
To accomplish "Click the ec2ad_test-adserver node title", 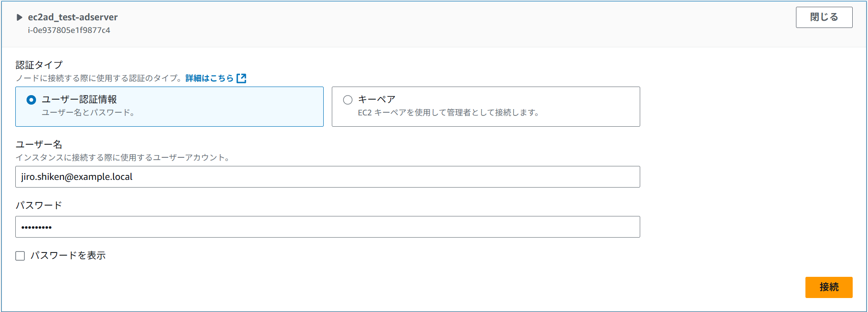I will (72, 17).
